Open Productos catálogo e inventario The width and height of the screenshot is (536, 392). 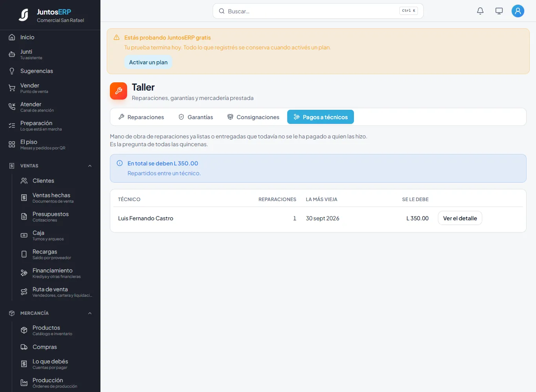pyautogui.click(x=56, y=330)
